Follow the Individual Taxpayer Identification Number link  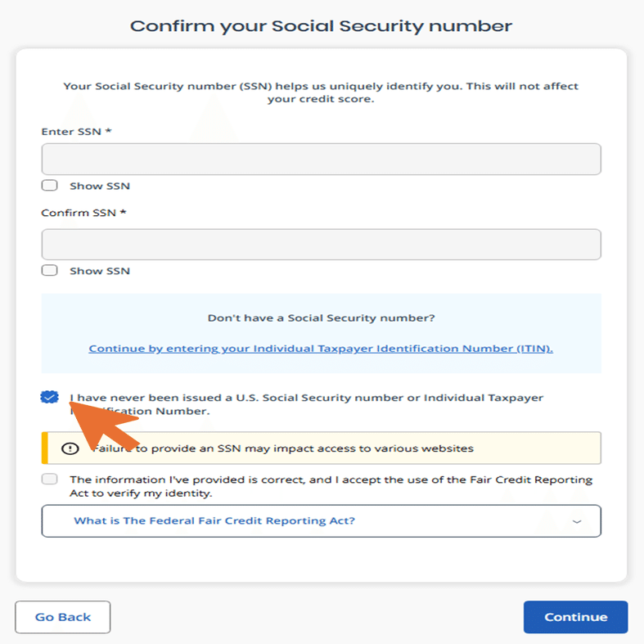(x=321, y=349)
